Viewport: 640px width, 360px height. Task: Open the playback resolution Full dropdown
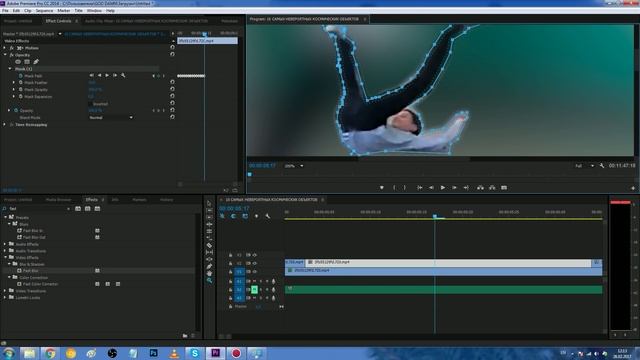[584, 166]
